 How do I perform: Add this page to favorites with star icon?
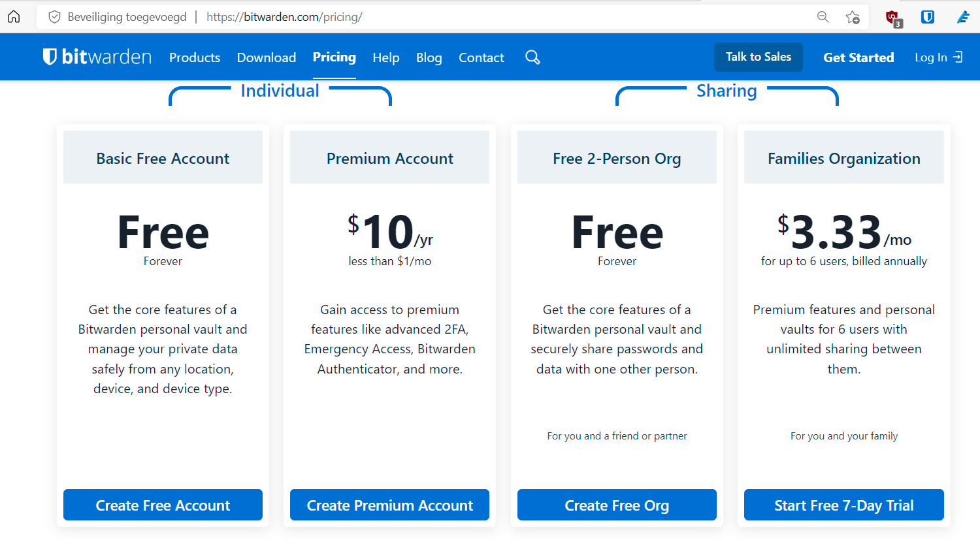(x=853, y=17)
